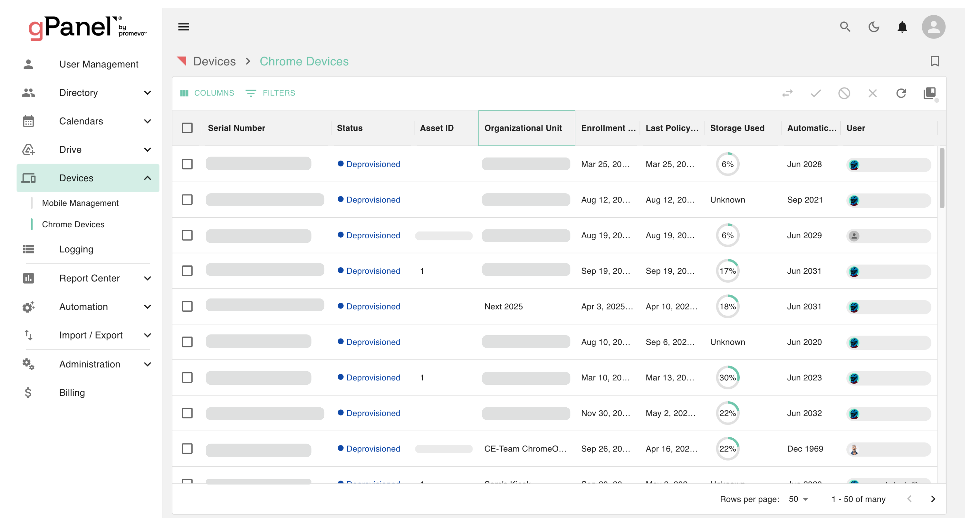
Task: Open the hamburger navigation menu
Action: [x=184, y=27]
